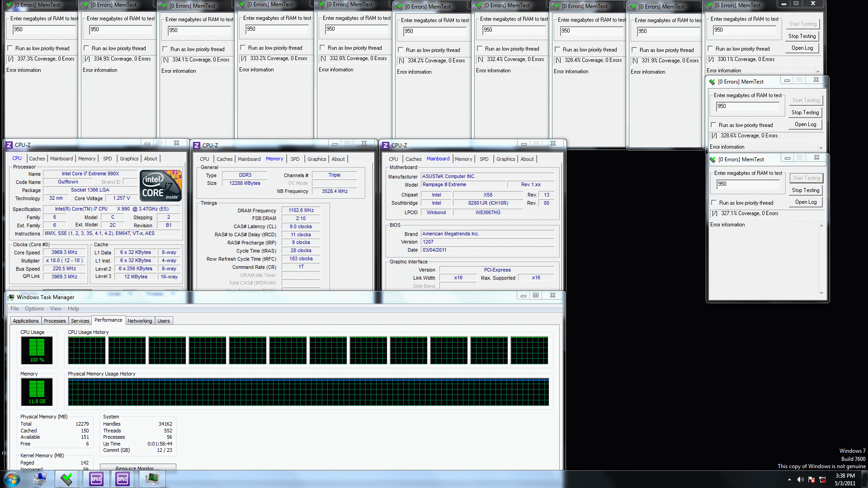Switch to Task Manager Applications tab

pos(26,321)
